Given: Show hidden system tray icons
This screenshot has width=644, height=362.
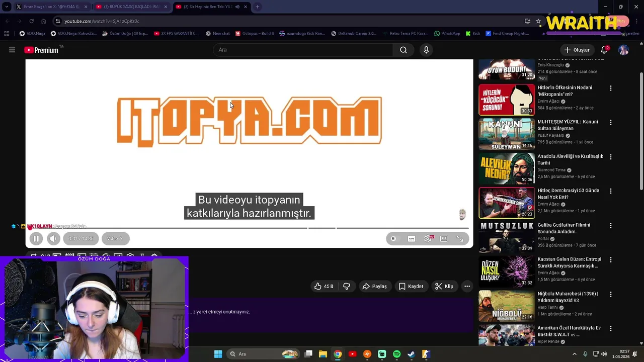Looking at the screenshot, I should tap(574, 354).
